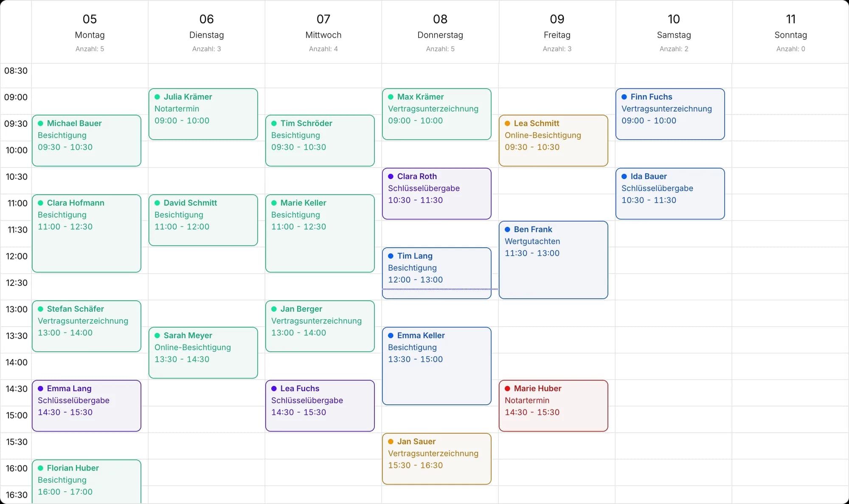
Task: Open Marie Huber Notartermin event
Action: coord(554,406)
